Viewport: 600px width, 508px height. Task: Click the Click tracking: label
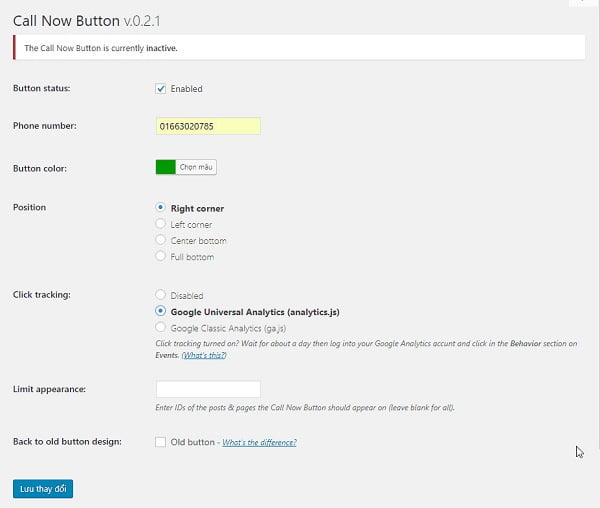[x=42, y=295]
